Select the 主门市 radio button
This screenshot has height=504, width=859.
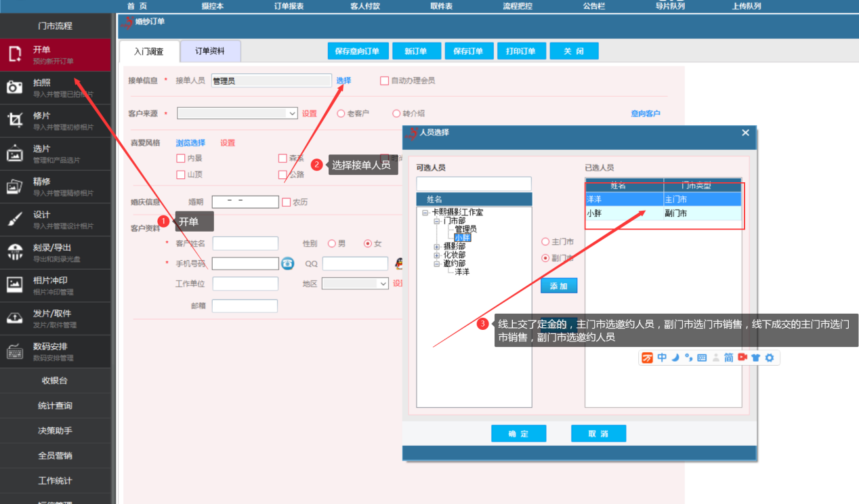coord(545,242)
